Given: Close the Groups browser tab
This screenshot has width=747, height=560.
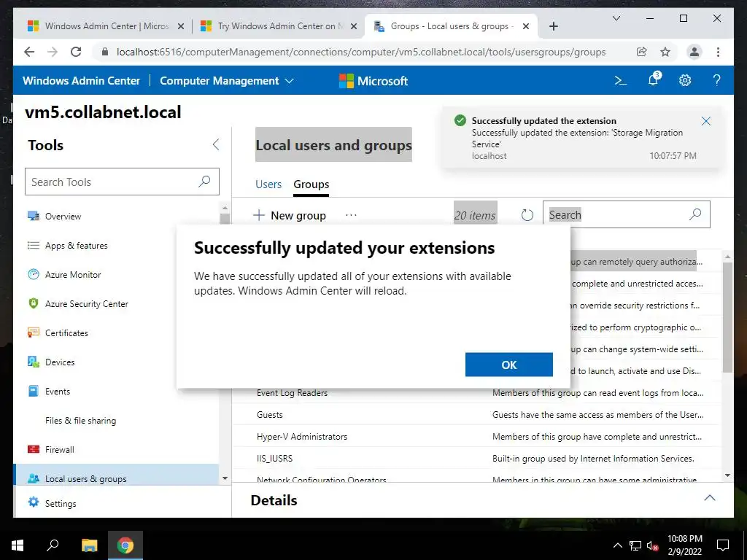Looking at the screenshot, I should [x=526, y=26].
